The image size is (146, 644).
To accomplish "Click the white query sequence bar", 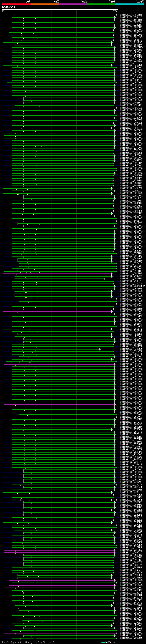I will pyautogui.click(x=60, y=10).
